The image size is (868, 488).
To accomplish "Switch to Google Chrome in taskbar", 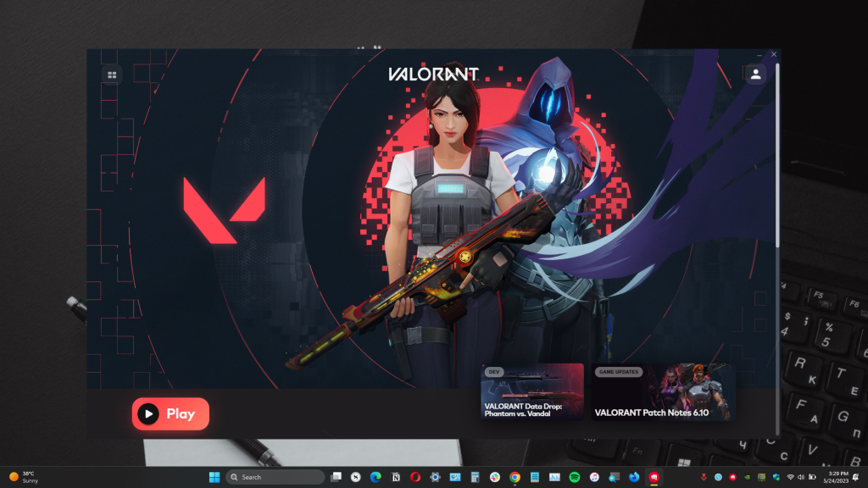I will coord(515,477).
